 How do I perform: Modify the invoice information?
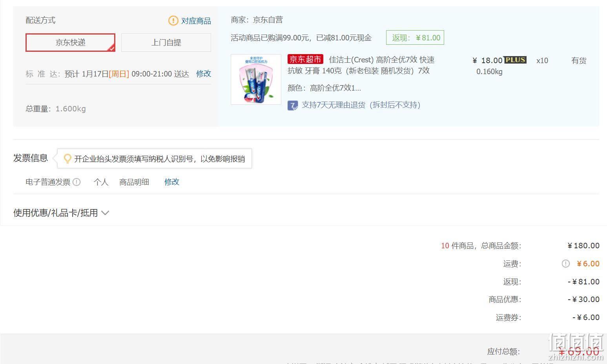click(172, 182)
